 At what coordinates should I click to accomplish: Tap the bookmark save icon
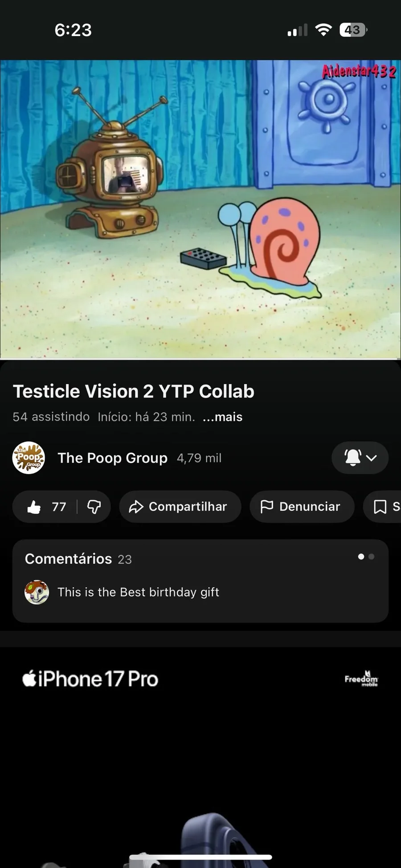point(380,507)
